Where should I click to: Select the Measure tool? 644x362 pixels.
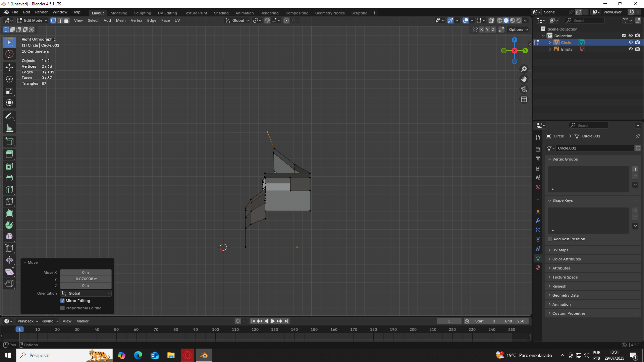point(9,128)
